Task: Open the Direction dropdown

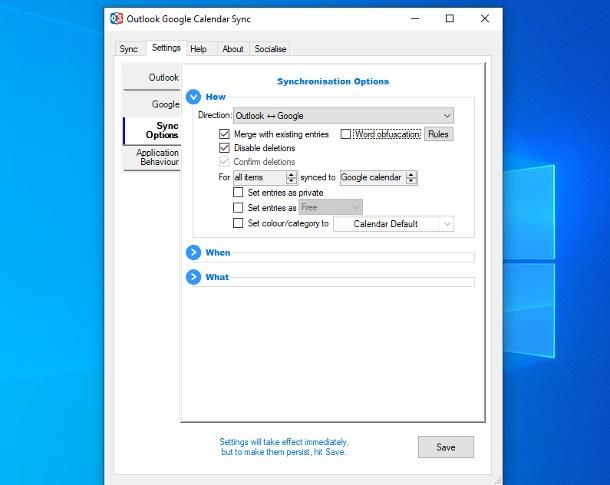Action: coord(343,116)
